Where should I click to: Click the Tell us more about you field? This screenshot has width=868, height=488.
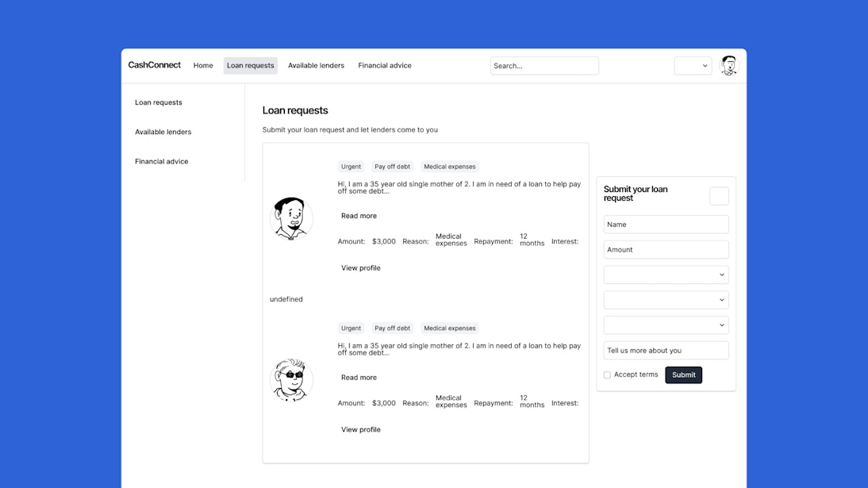666,350
